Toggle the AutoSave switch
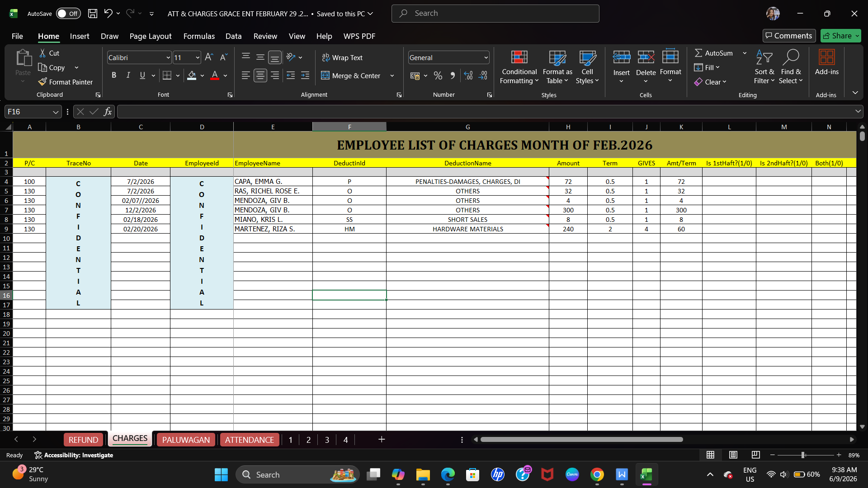 (x=68, y=14)
